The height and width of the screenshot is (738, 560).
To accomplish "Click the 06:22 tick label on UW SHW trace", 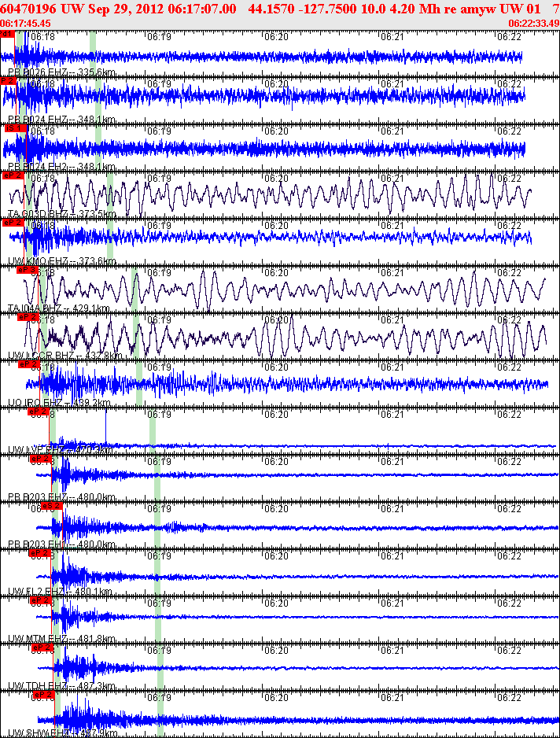I will point(509,698).
